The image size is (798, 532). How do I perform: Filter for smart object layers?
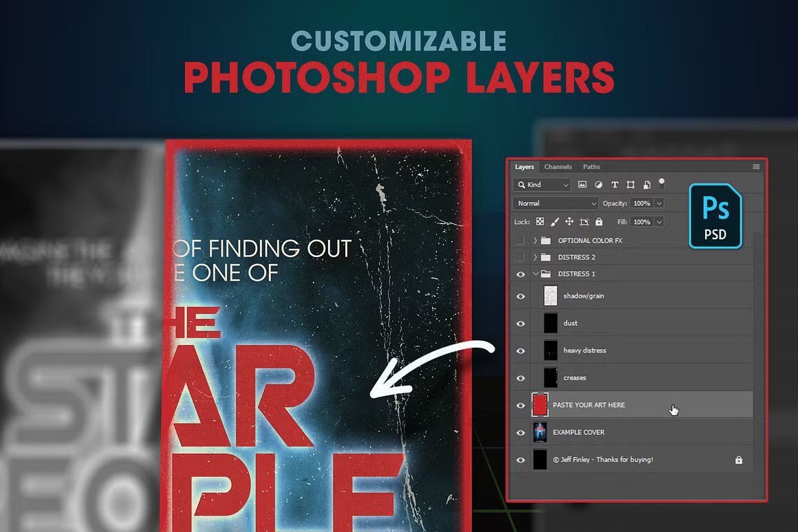tap(647, 184)
